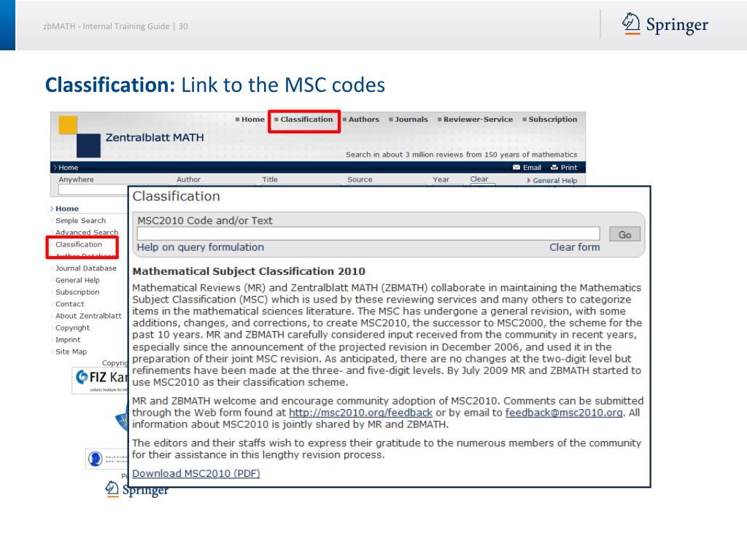
Task: Click the FIZ Karlsruhe logo
Action: tap(100, 380)
